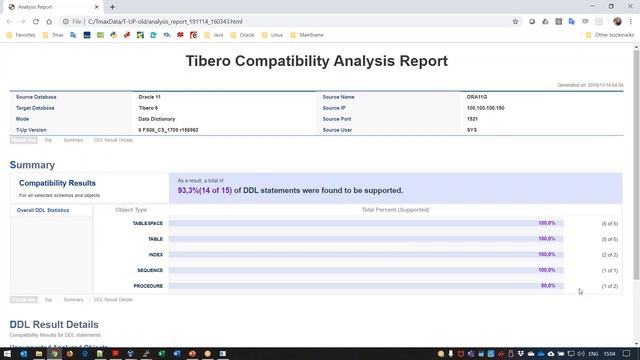Select the Analysis Report browser tab

pyautogui.click(x=53, y=7)
